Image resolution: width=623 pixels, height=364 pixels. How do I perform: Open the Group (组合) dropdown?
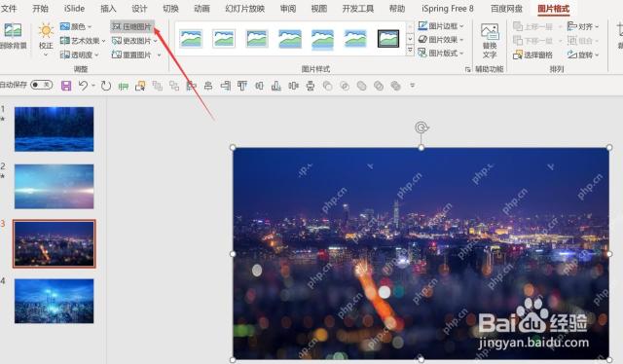pyautogui.click(x=583, y=41)
